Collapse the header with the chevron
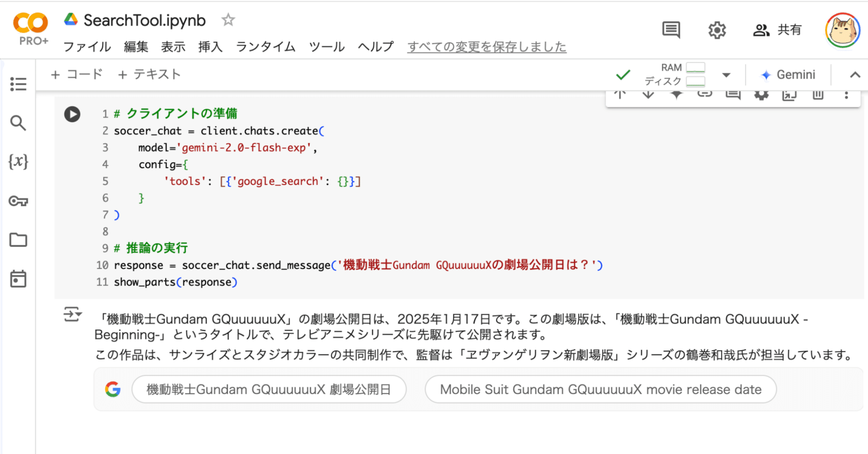 click(x=854, y=75)
